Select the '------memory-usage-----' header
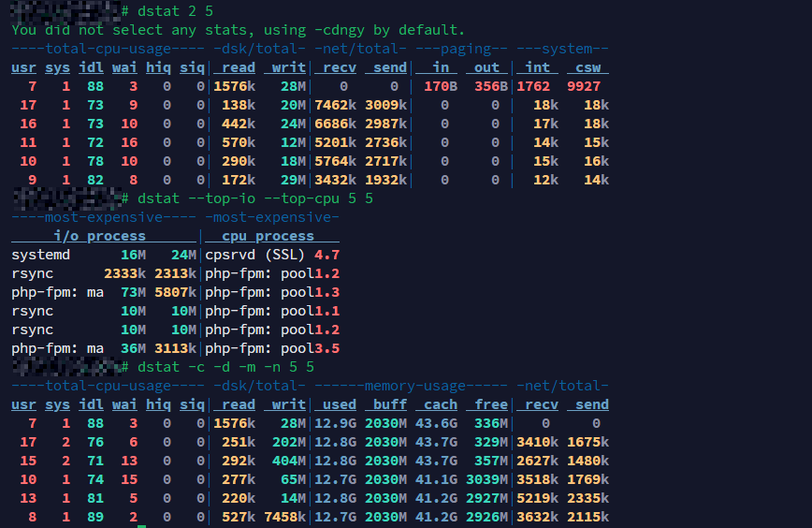The image size is (812, 528). [411, 386]
